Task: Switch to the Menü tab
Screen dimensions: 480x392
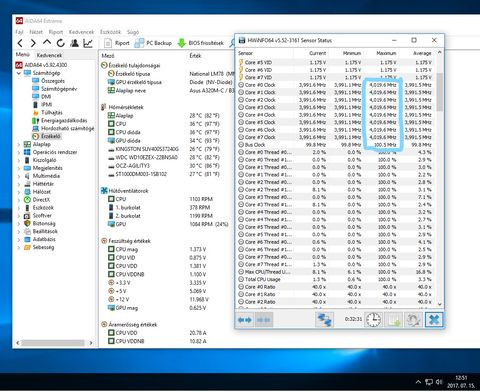Action: click(23, 55)
